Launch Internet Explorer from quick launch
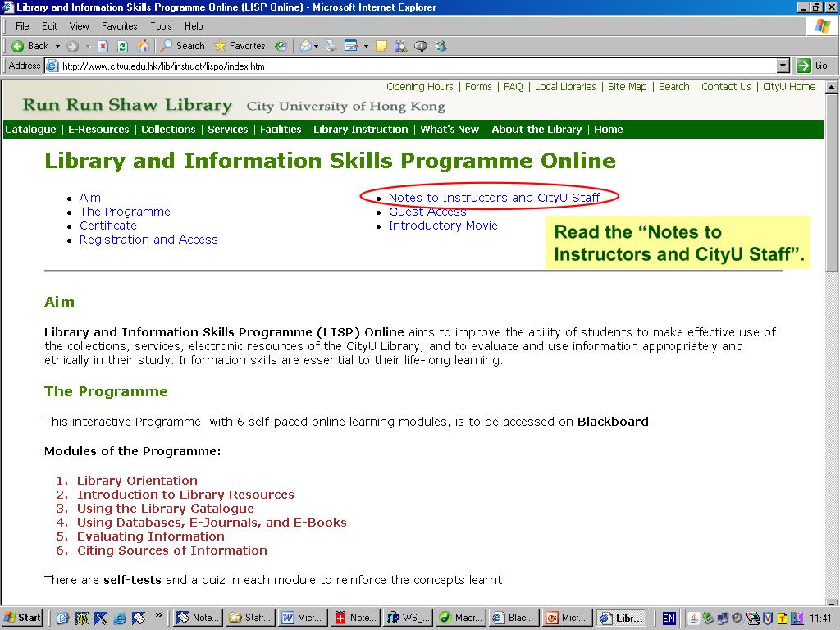This screenshot has width=840, height=630. (x=120, y=619)
